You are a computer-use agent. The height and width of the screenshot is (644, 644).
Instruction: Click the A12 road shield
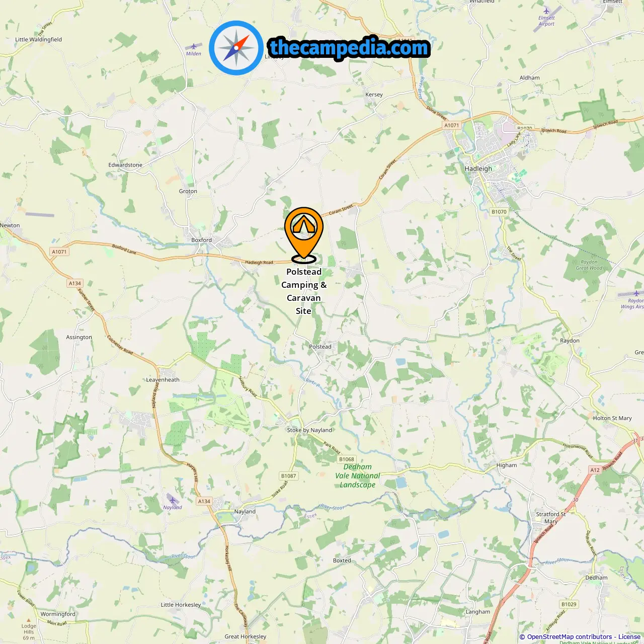595,470
